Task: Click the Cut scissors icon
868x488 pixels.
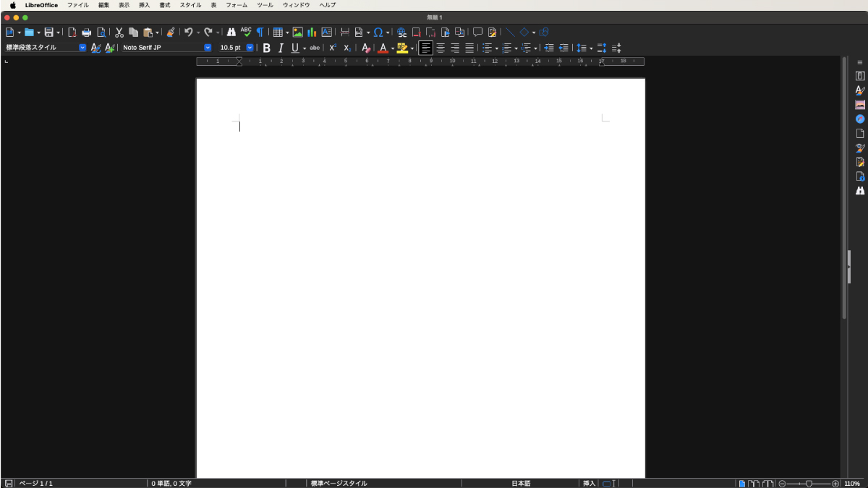Action: coord(119,33)
